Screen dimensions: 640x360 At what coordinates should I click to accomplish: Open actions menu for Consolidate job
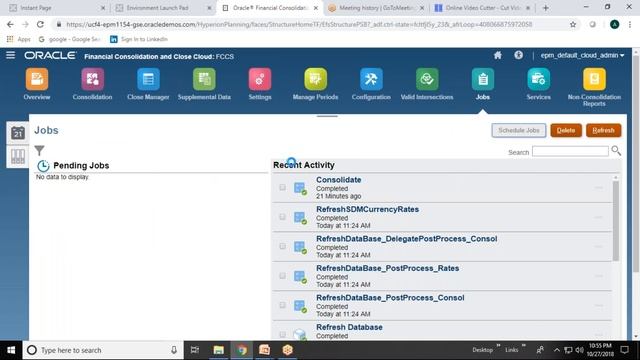pos(599,188)
